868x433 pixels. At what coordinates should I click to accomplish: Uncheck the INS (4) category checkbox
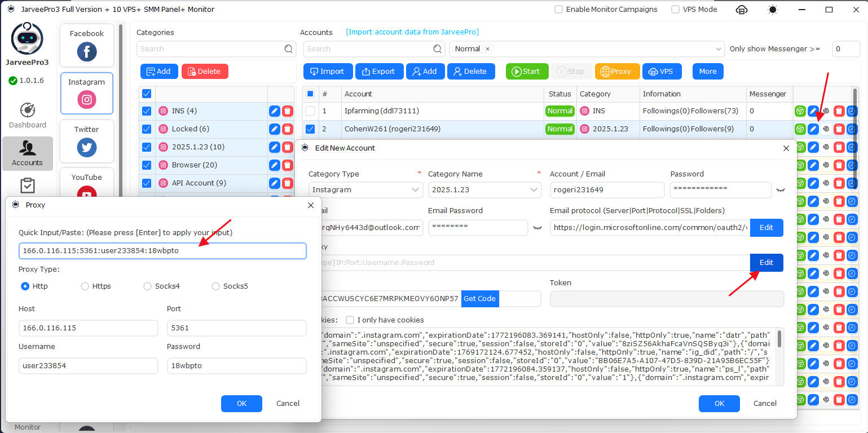click(x=147, y=111)
